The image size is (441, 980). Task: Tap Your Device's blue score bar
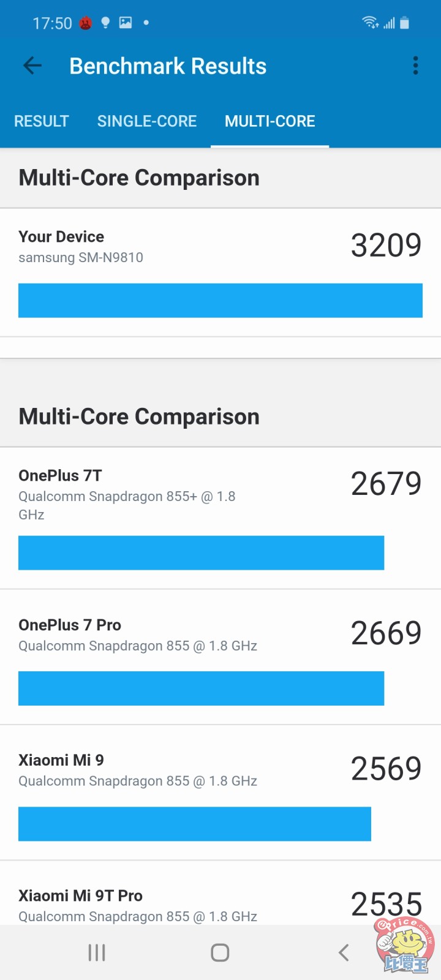221,300
